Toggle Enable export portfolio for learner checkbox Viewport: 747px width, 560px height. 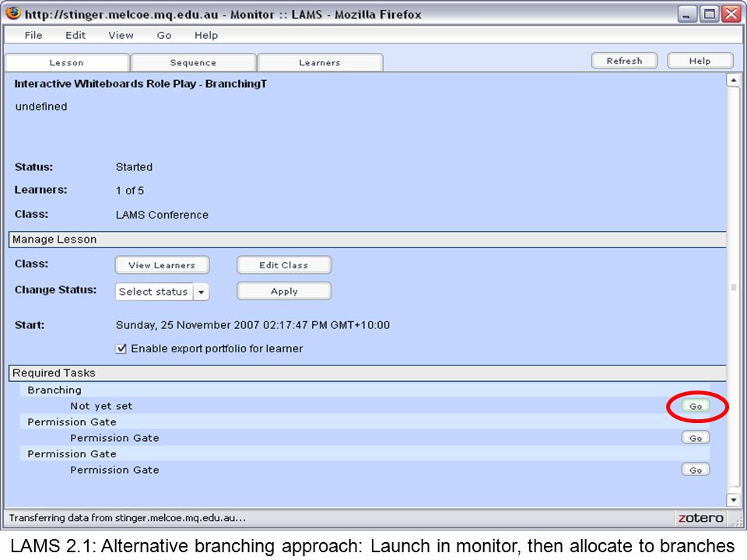(121, 348)
